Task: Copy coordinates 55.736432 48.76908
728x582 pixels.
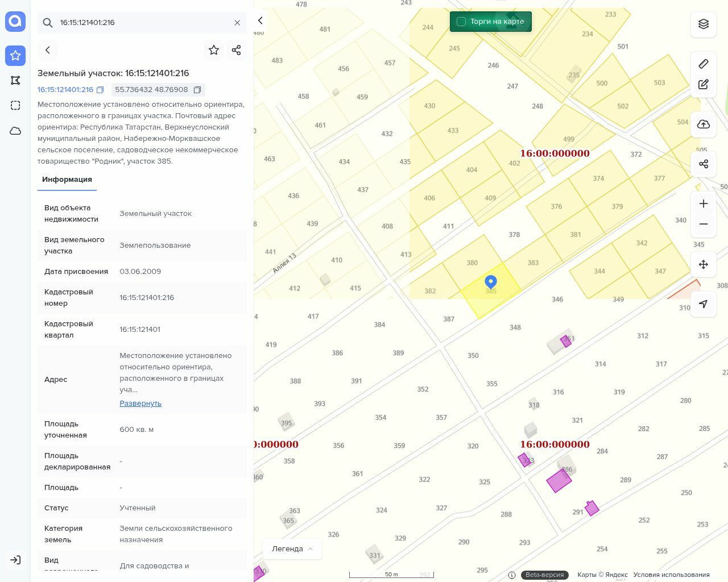Action: pyautogui.click(x=197, y=90)
